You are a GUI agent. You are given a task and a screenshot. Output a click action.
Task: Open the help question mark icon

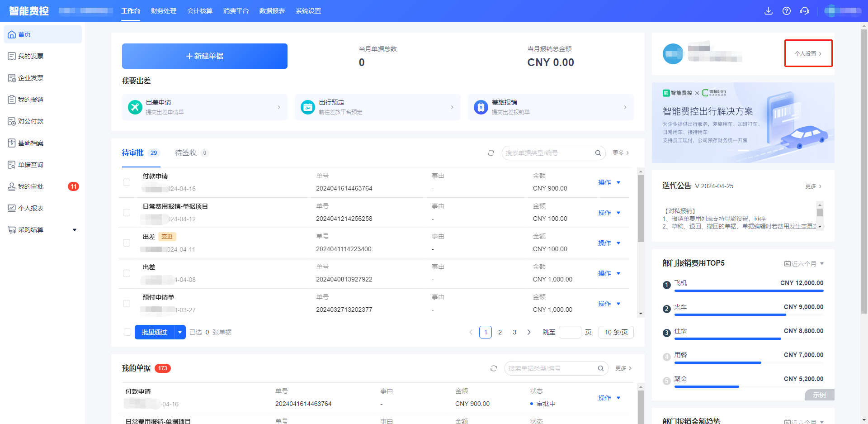tap(787, 11)
